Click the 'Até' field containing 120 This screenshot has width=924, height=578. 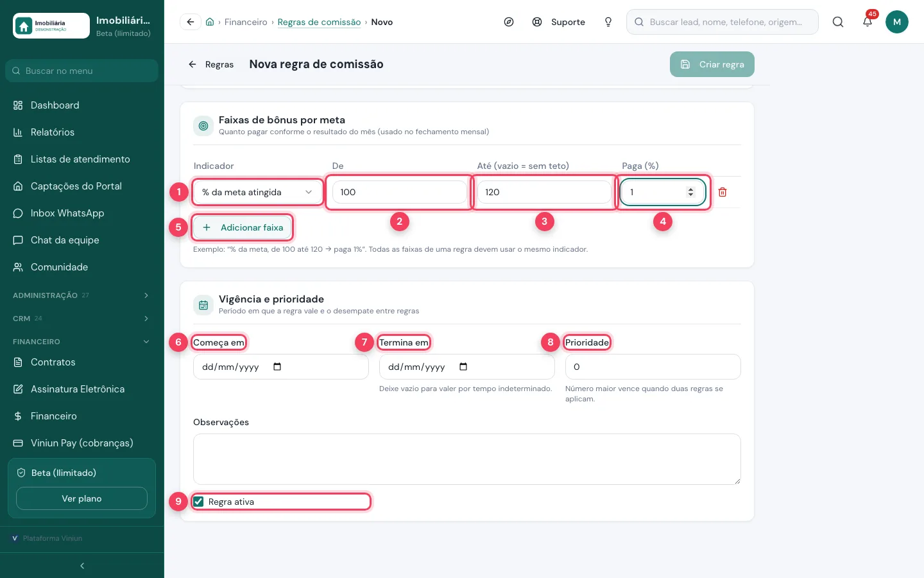[x=544, y=192]
